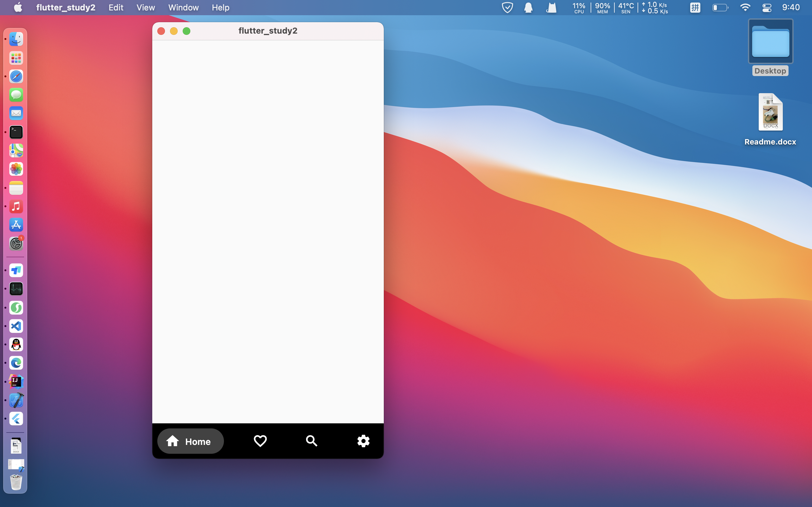The width and height of the screenshot is (812, 507).
Task: Click the flutter_study2 app menu
Action: (x=66, y=7)
